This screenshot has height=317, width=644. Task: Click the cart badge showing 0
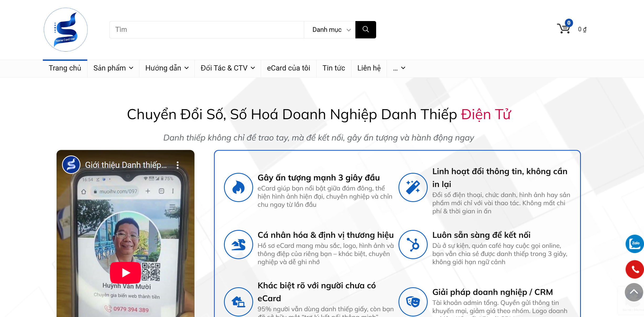(569, 23)
